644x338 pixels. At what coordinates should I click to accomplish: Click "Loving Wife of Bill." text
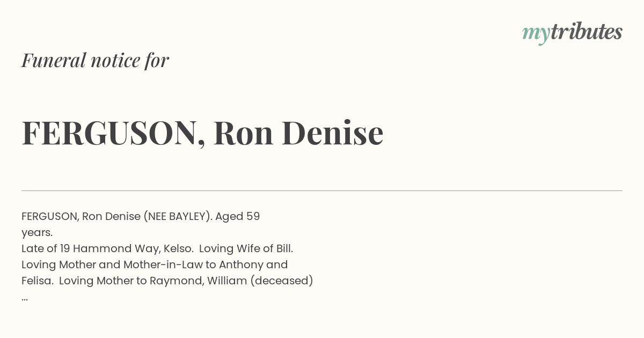point(246,249)
